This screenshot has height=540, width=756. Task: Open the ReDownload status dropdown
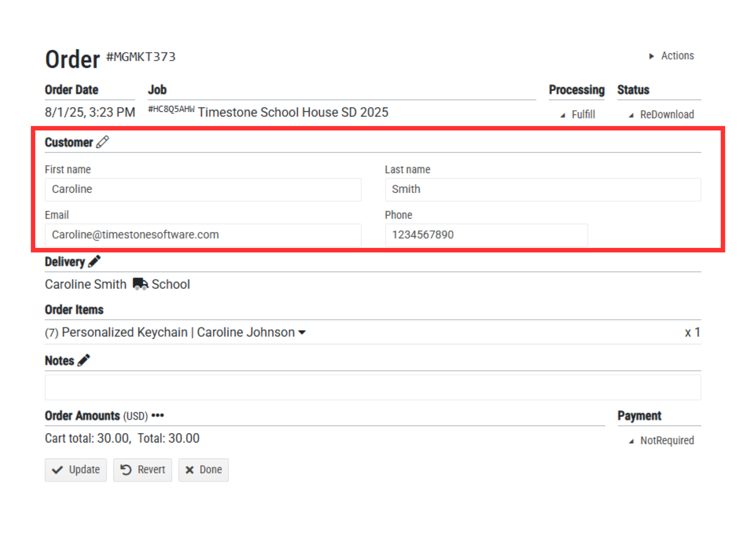[x=661, y=114]
